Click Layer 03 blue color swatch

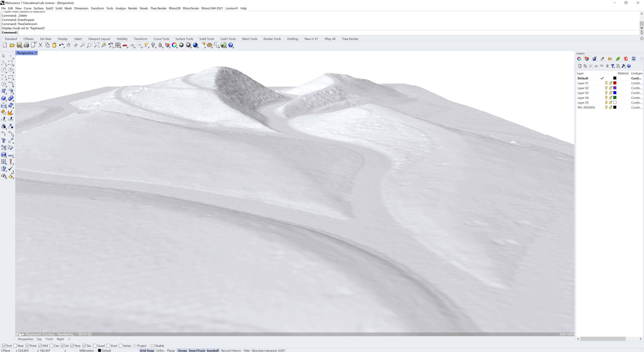[x=615, y=93]
